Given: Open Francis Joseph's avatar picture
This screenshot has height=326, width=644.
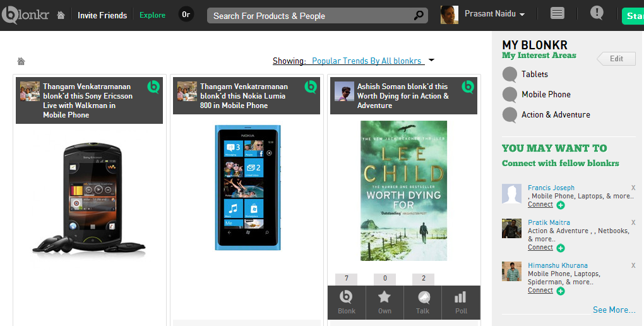Looking at the screenshot, I should pos(512,193).
